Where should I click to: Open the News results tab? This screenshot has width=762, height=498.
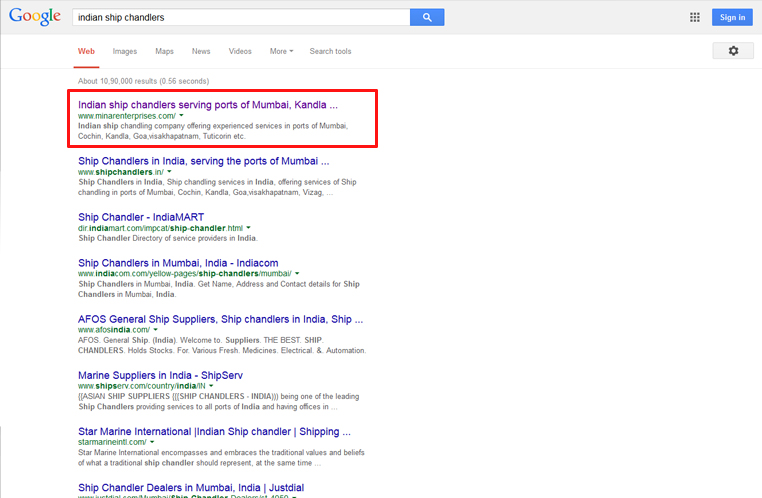click(x=201, y=51)
